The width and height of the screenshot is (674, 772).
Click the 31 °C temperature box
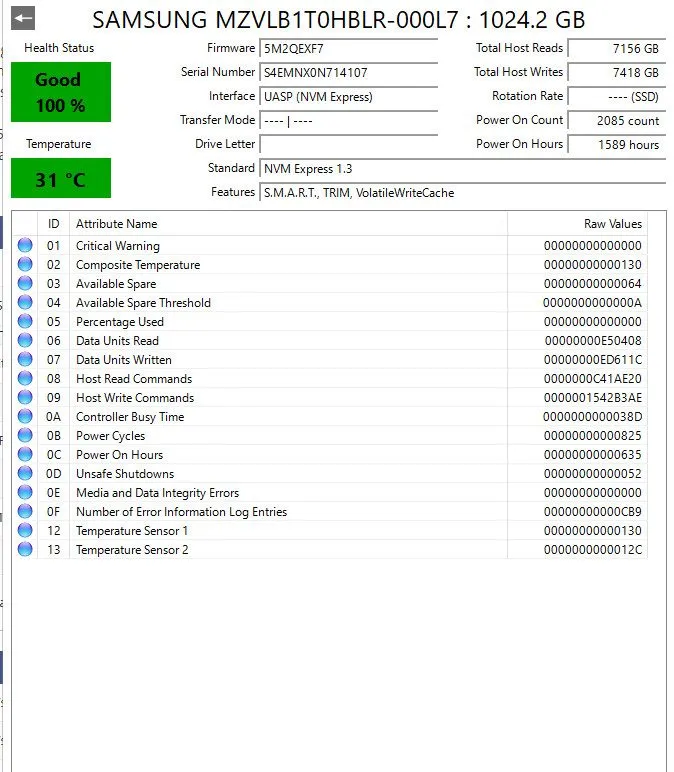point(61,178)
